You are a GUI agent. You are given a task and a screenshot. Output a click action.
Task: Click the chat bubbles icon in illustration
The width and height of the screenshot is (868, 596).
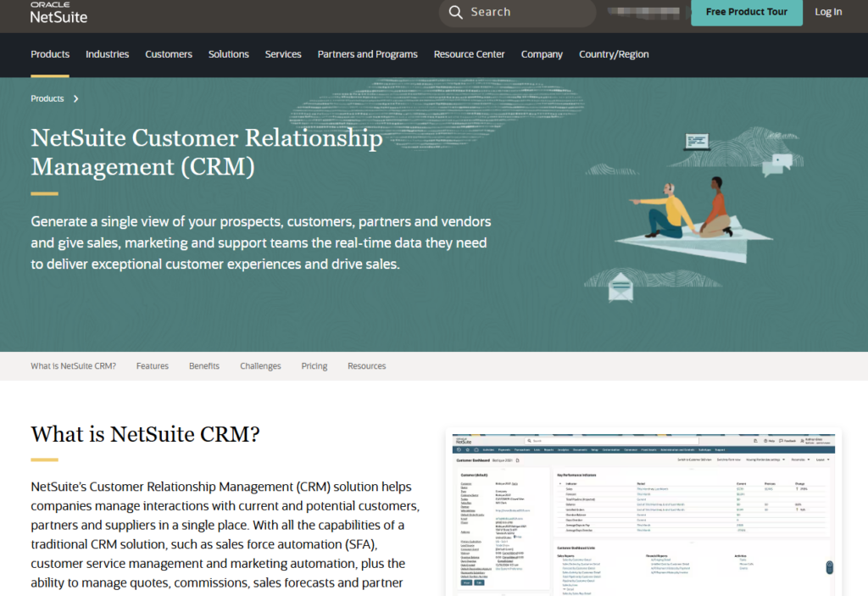tap(777, 164)
